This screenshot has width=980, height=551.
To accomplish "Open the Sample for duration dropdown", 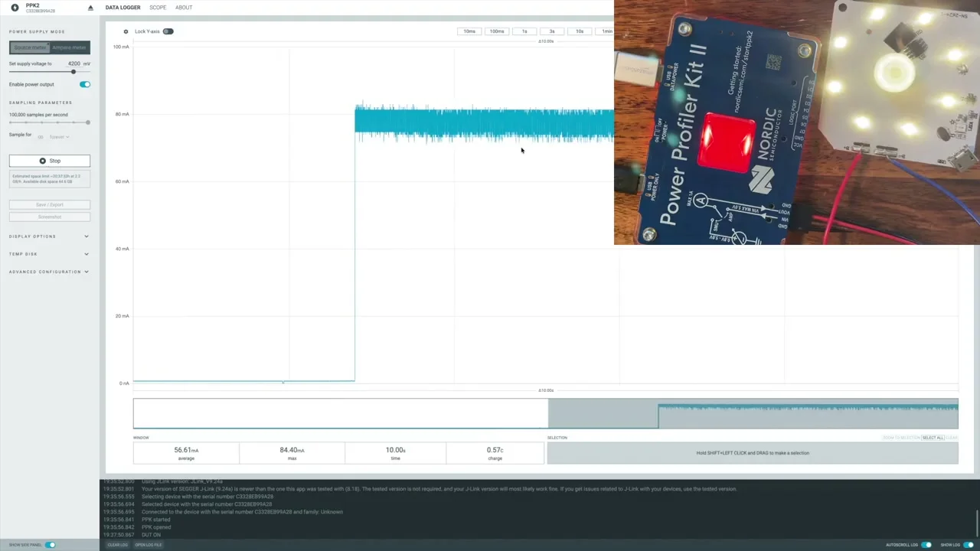I will click(60, 137).
